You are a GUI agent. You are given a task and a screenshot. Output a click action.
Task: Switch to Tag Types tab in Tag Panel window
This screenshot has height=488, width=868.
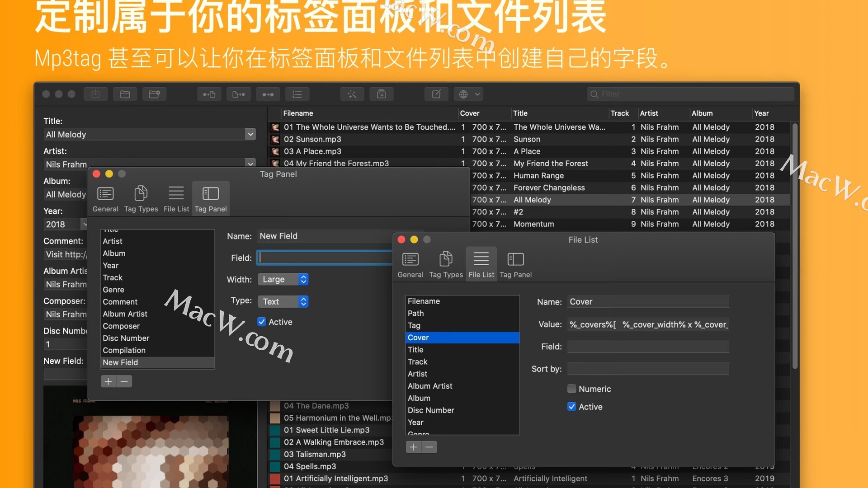[x=141, y=199]
